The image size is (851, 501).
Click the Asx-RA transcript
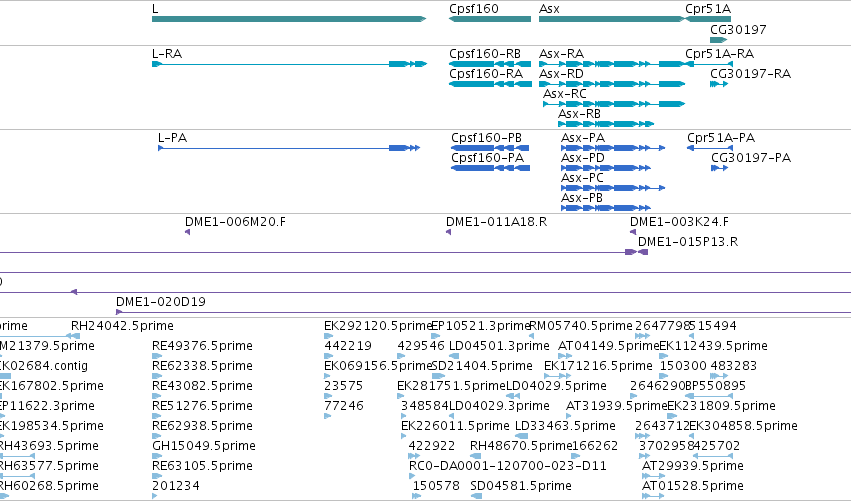[612, 64]
